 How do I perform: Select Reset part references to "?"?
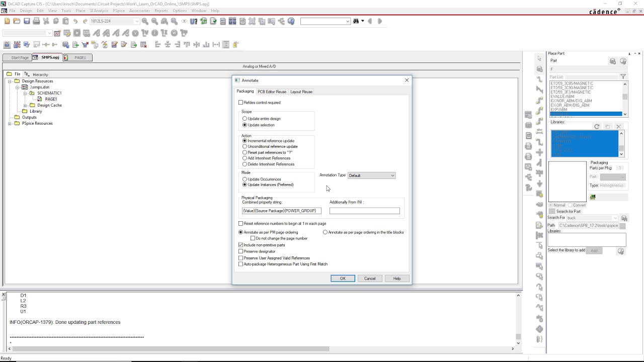click(x=245, y=152)
